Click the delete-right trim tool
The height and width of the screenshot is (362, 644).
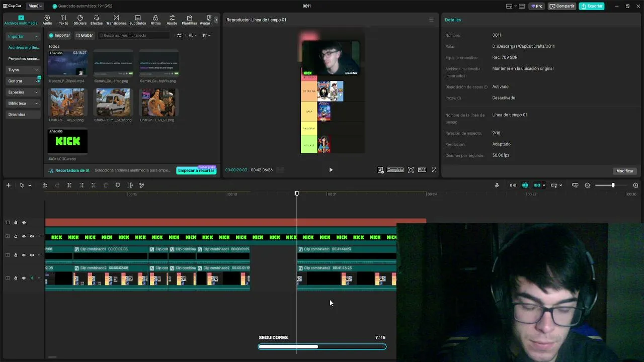[x=94, y=186]
